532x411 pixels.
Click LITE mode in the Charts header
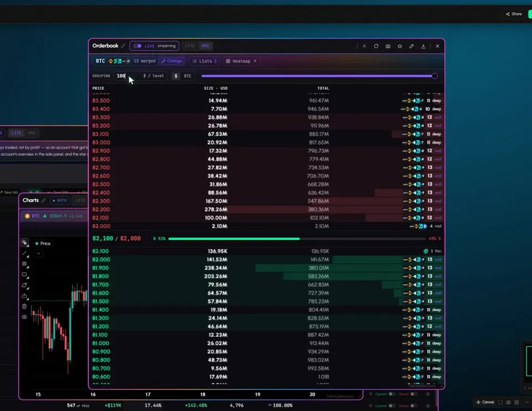pos(80,201)
